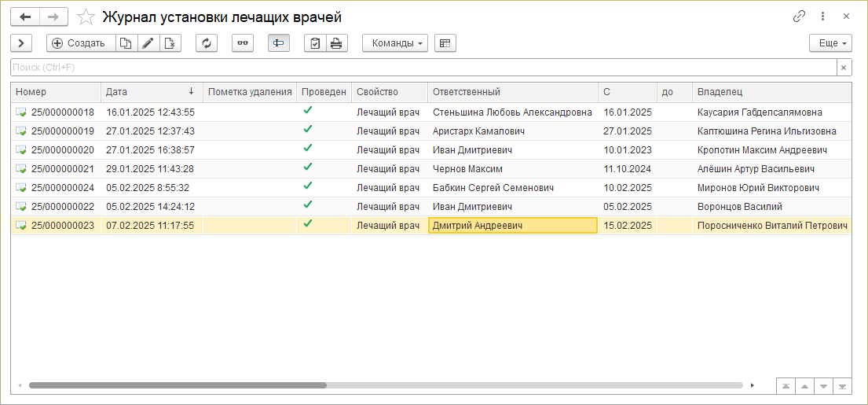Open the Команды dropdown
868x405 pixels.
[x=395, y=43]
